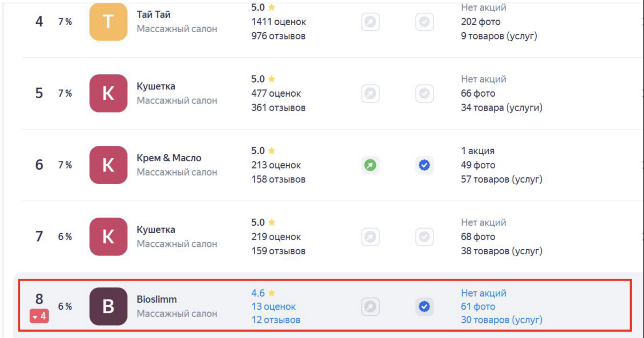644x338 pixels.
Task: Click the blue verified checkmark for Крем & Масло
Action: click(x=424, y=165)
